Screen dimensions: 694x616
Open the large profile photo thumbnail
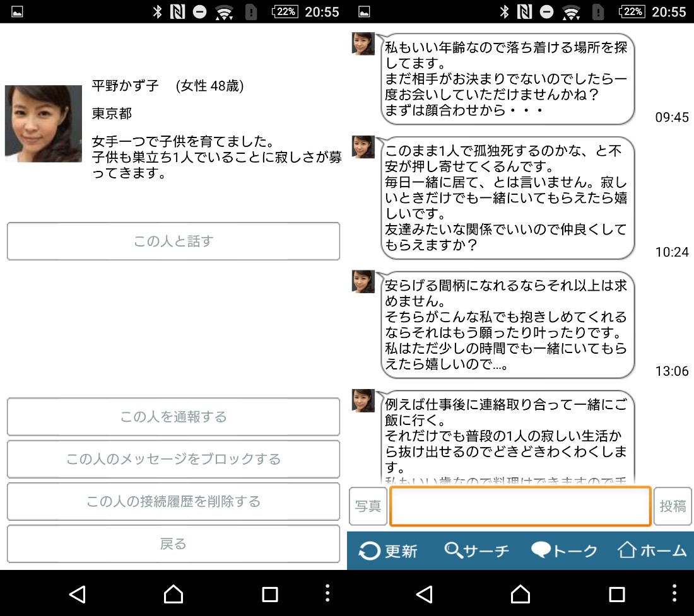44,124
